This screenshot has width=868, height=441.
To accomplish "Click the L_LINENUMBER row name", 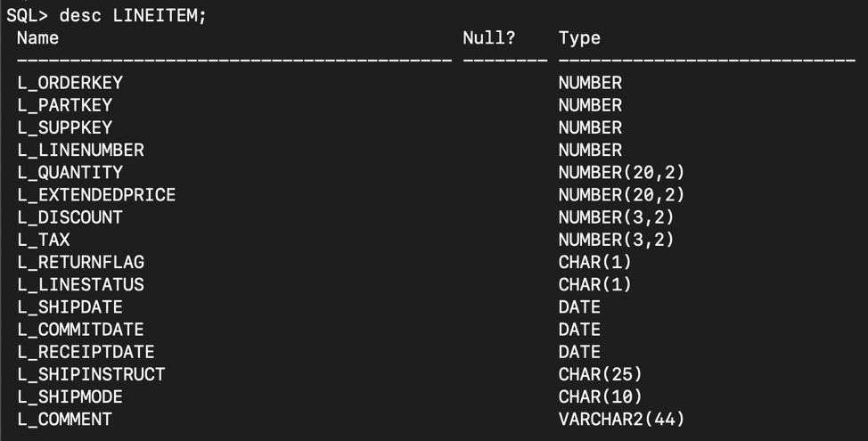I will coord(80,150).
